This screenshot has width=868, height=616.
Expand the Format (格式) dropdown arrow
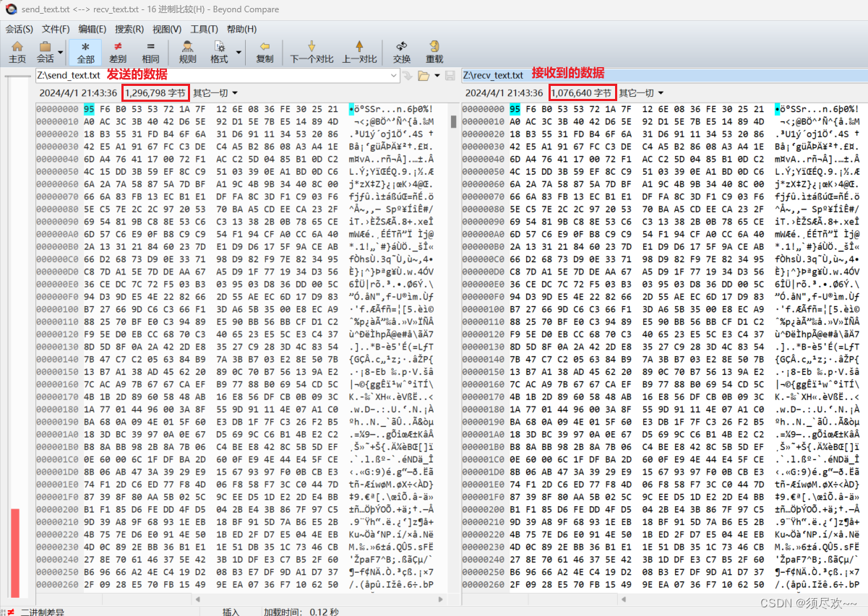point(239,53)
